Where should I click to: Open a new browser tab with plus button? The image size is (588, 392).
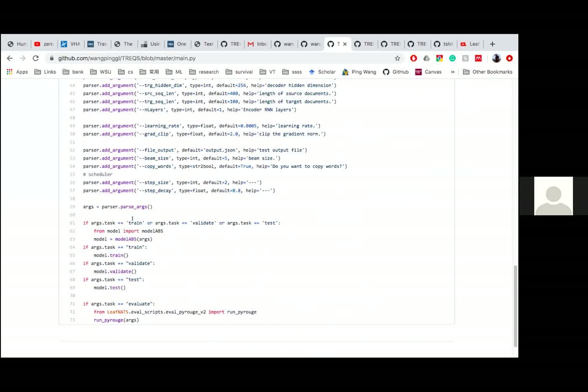pos(492,44)
